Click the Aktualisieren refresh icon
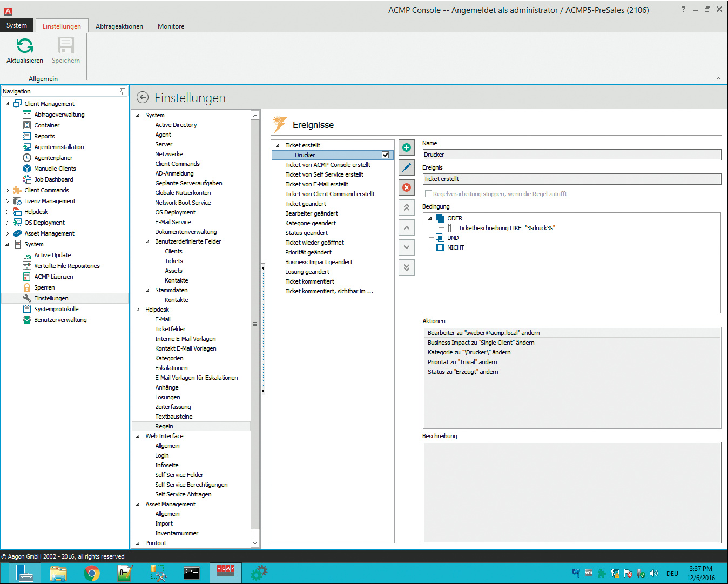Viewport: 728px width, 584px height. [24, 46]
